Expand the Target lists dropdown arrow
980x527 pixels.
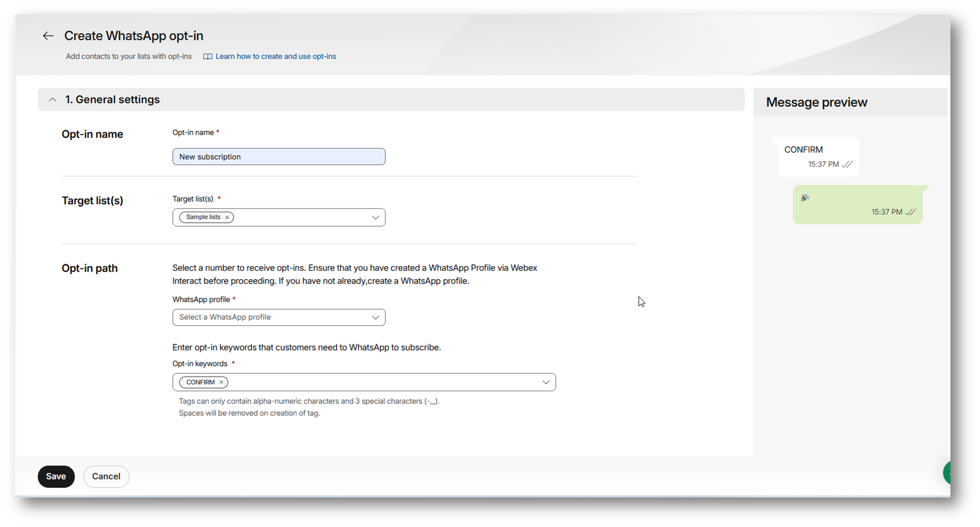[x=375, y=217]
